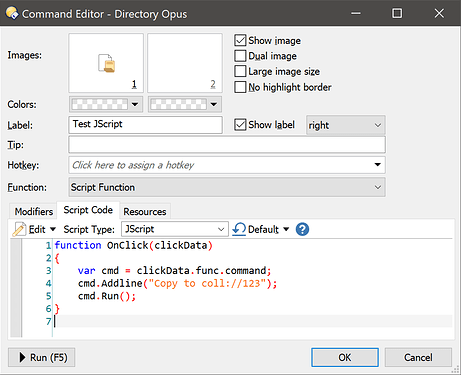This screenshot has height=375, width=461.
Task: Click the Label field 'Test JScript'
Action: 145,125
